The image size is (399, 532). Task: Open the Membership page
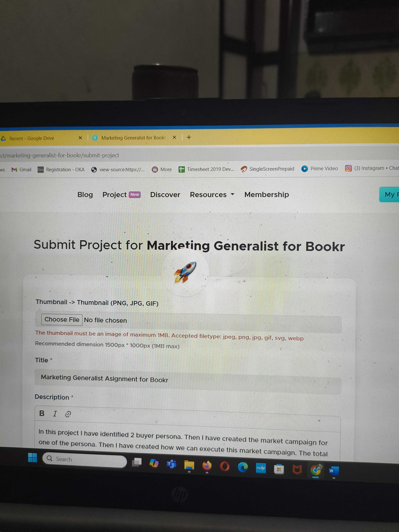click(267, 194)
